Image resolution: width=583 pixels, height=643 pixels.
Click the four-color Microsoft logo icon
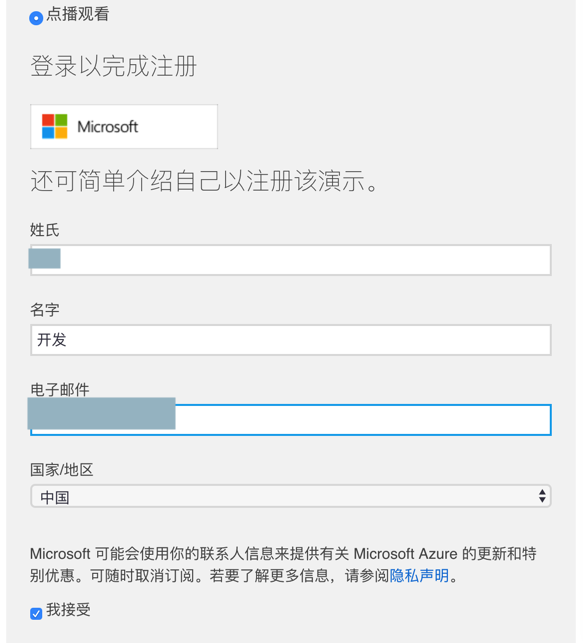pyautogui.click(x=55, y=126)
